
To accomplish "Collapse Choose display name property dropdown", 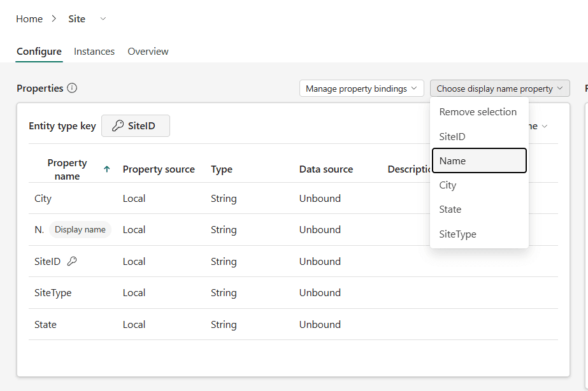I will click(x=500, y=89).
